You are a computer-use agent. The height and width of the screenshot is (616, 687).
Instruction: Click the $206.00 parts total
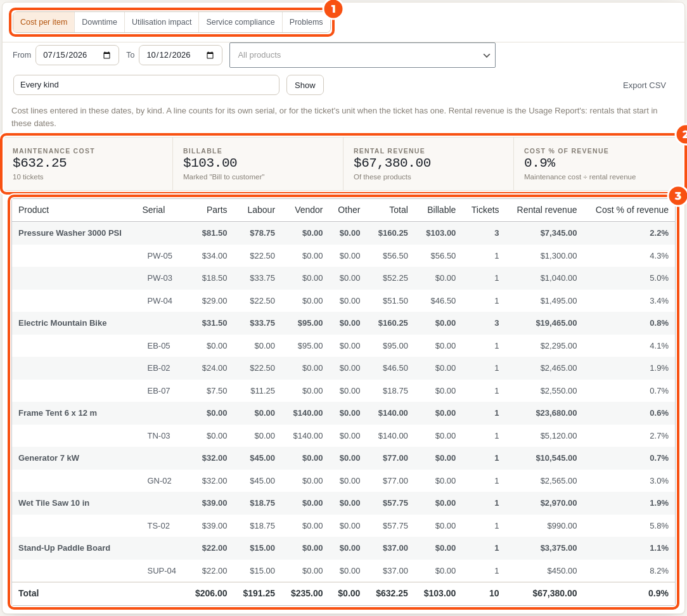211,593
